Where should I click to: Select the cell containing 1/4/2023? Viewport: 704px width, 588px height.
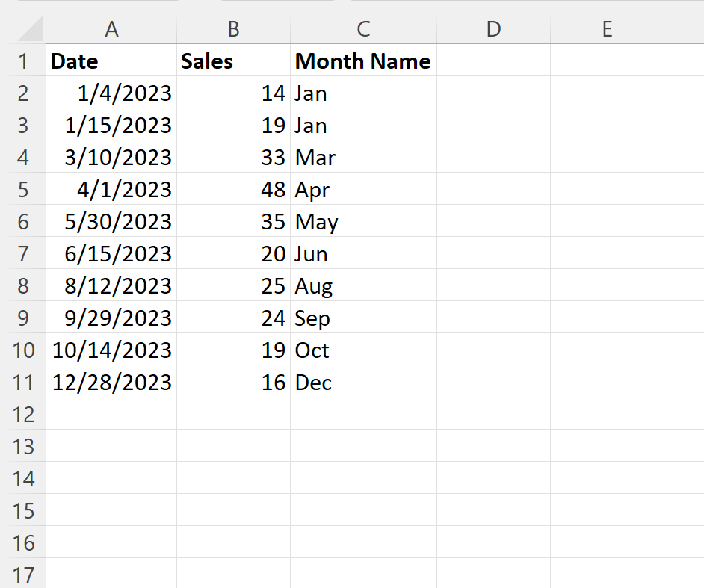(x=111, y=93)
